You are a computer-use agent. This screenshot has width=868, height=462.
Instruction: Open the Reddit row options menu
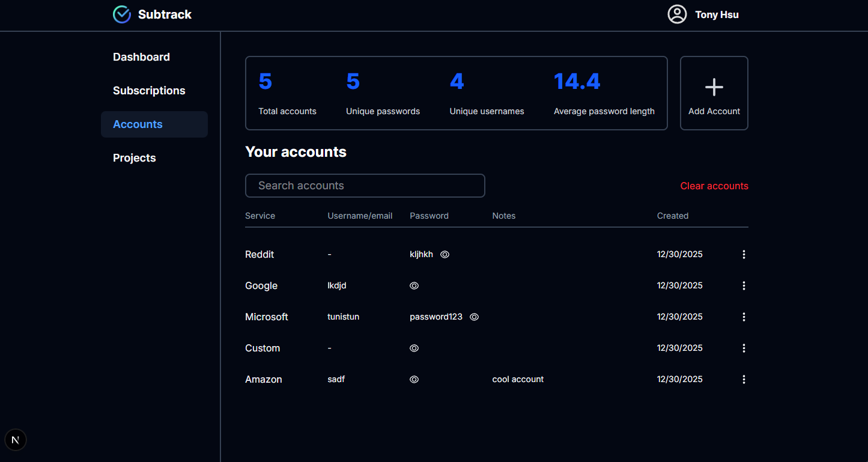(744, 255)
